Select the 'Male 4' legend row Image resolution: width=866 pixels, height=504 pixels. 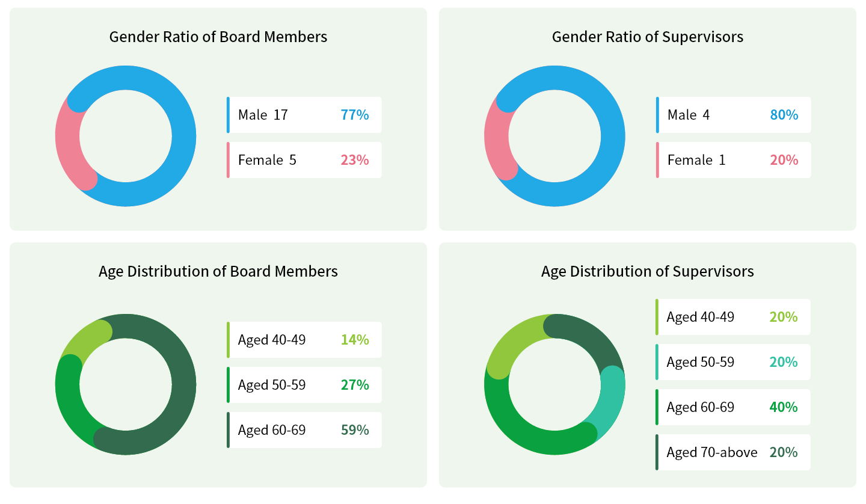[733, 115]
